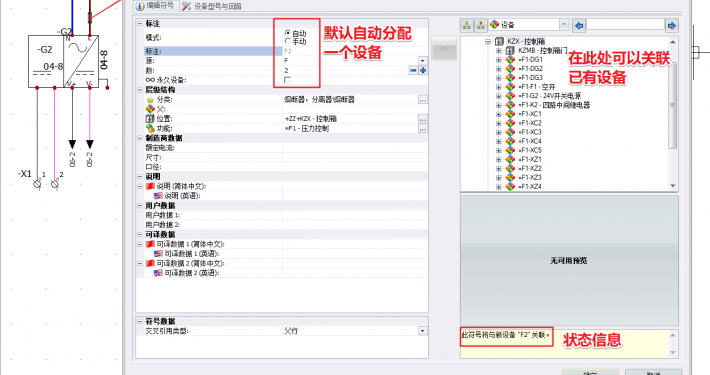
Task: Click the blue forward arrow after the search field
Action: pyautogui.click(x=672, y=25)
